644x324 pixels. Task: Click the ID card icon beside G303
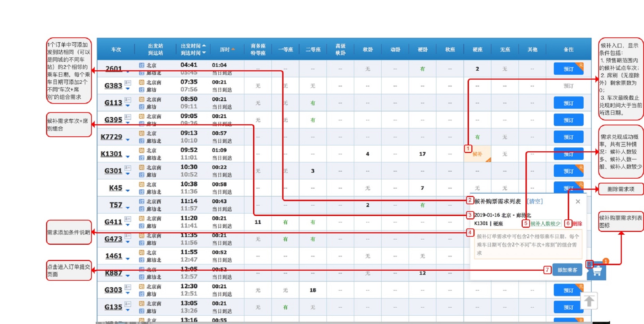coord(128,287)
